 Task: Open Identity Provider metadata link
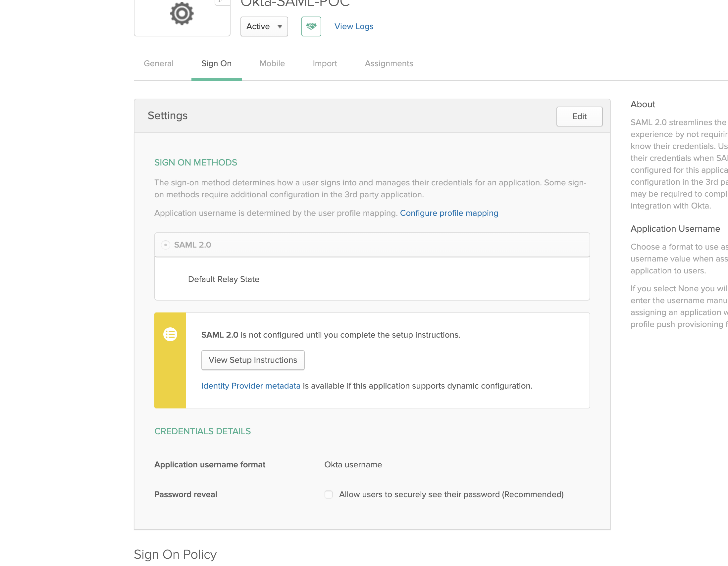coord(251,386)
